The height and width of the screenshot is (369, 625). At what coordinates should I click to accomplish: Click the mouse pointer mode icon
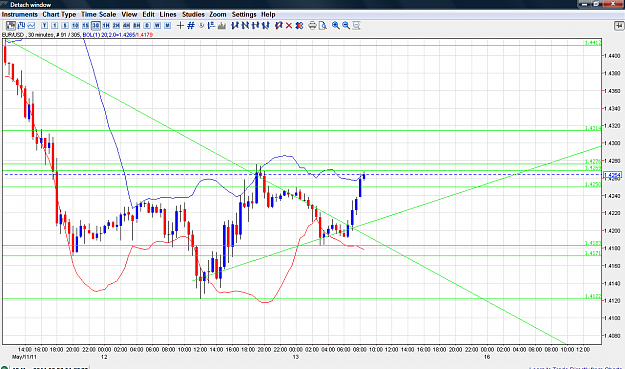point(201,26)
